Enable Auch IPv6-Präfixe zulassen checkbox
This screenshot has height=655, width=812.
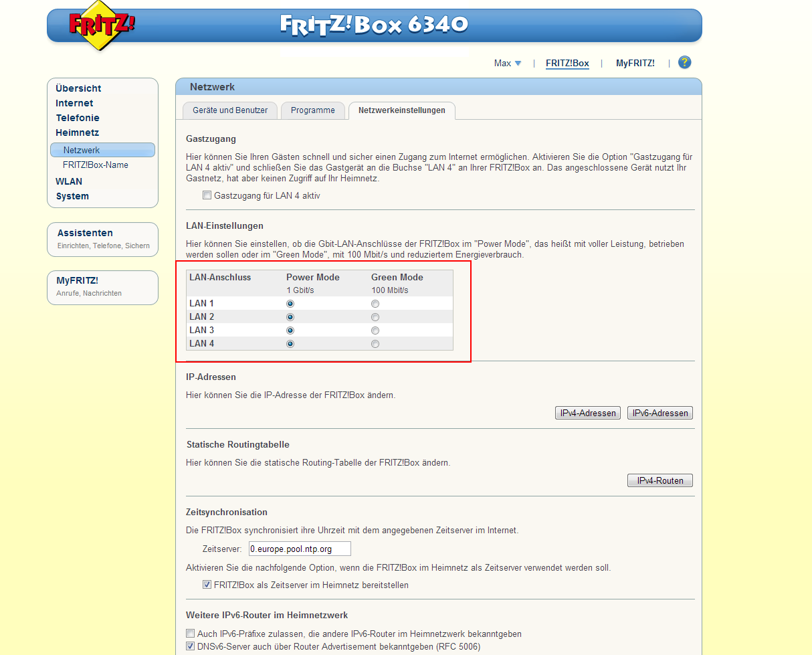point(190,634)
